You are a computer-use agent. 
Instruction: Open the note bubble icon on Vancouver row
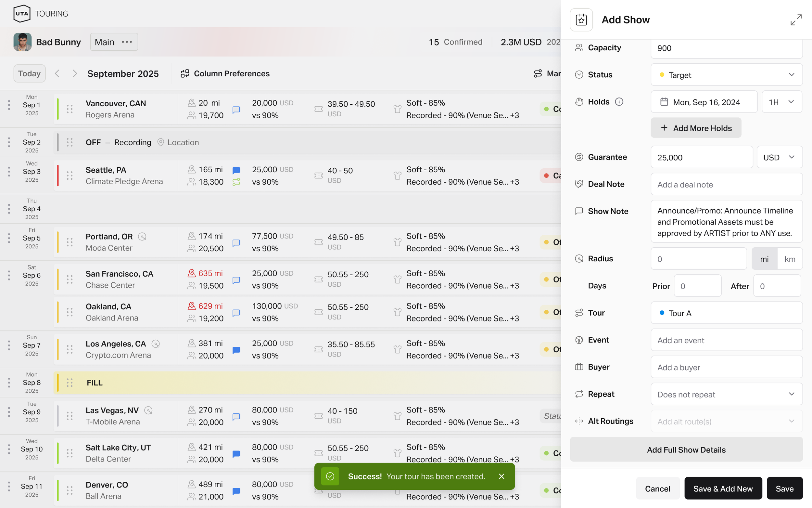pos(236,110)
